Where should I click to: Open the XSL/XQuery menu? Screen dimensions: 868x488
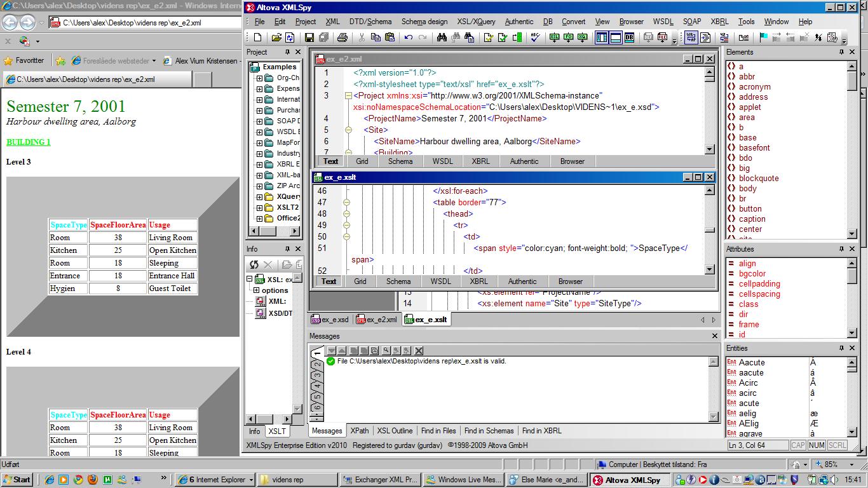pyautogui.click(x=477, y=22)
